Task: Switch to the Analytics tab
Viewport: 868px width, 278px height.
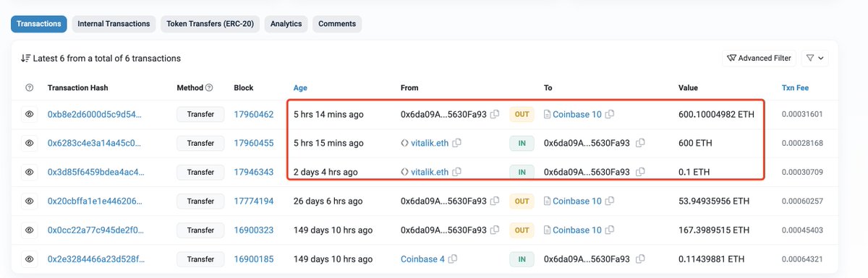Action: [x=286, y=24]
